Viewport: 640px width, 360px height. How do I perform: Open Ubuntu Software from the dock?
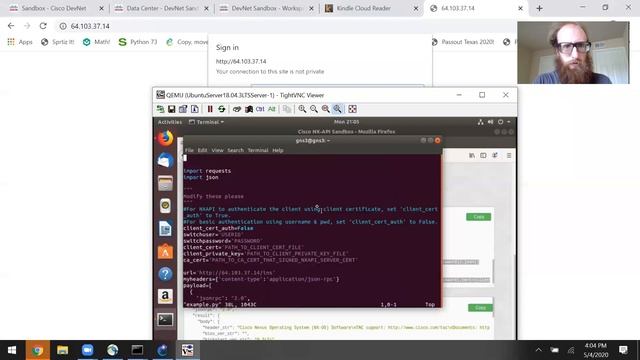tap(165, 251)
